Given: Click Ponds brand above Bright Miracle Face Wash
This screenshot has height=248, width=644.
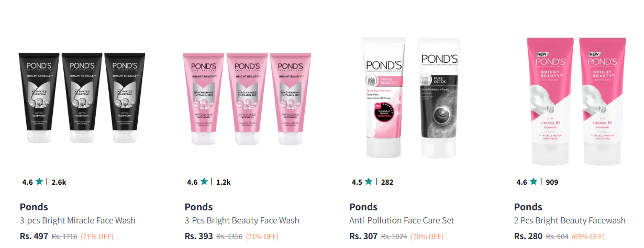Looking at the screenshot, I should [34, 207].
